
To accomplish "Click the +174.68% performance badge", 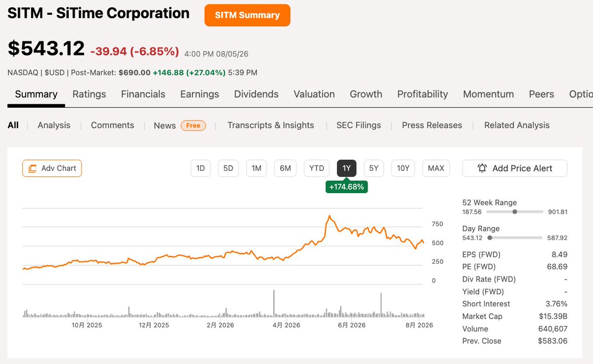I will coord(347,187).
